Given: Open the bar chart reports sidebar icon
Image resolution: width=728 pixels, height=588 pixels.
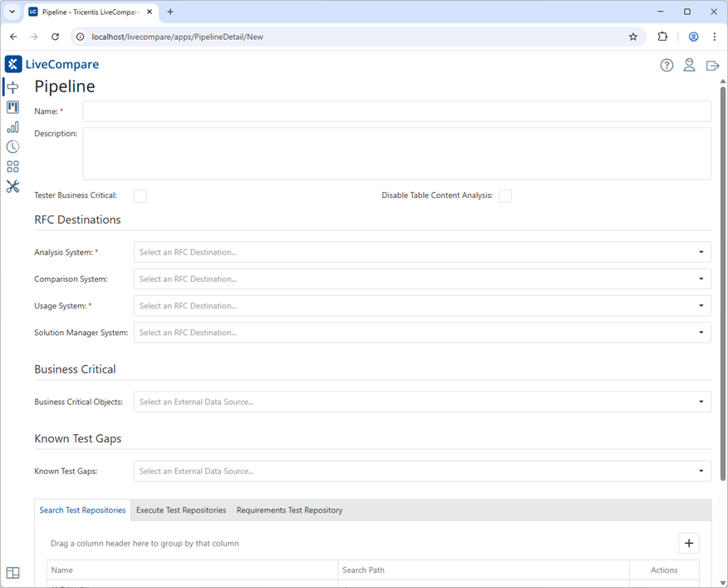Looking at the screenshot, I should coord(13,127).
